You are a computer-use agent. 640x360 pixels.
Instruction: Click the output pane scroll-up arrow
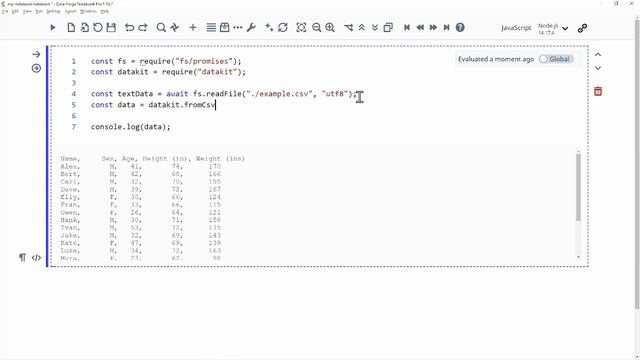[x=578, y=151]
